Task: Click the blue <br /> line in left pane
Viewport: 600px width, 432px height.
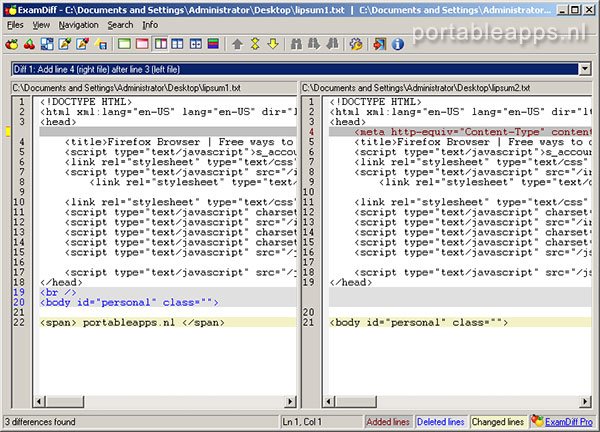Action: point(168,292)
